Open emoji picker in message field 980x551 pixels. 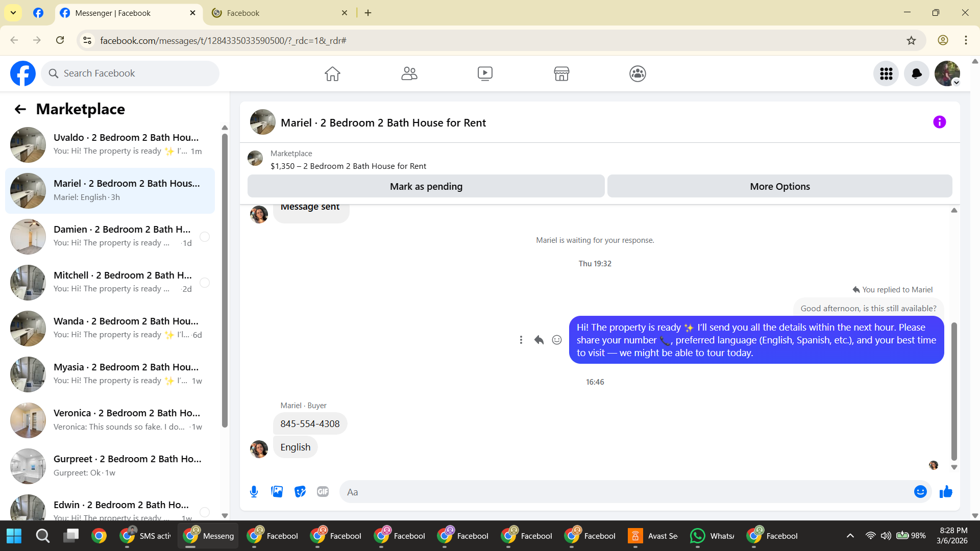920,492
